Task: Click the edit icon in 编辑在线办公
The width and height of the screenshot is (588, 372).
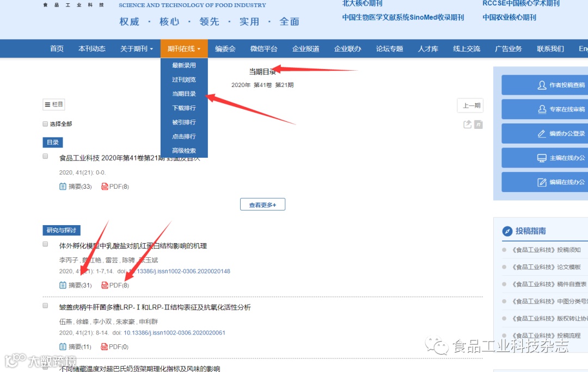Action: (542, 182)
